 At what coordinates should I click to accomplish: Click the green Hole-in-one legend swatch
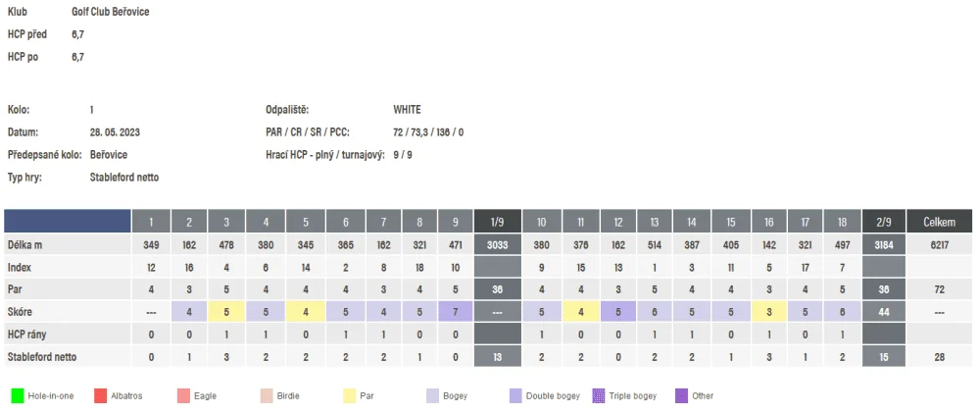pyautogui.click(x=18, y=396)
